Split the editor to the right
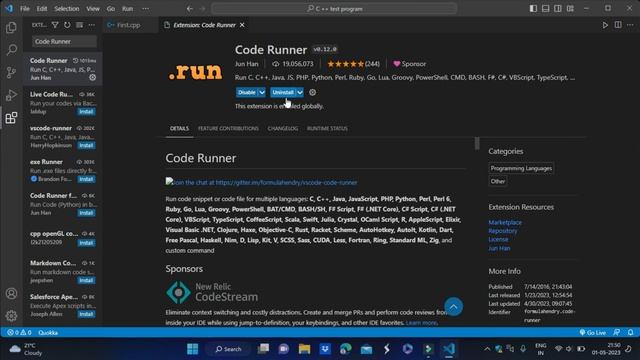The image size is (640, 360). point(618,25)
